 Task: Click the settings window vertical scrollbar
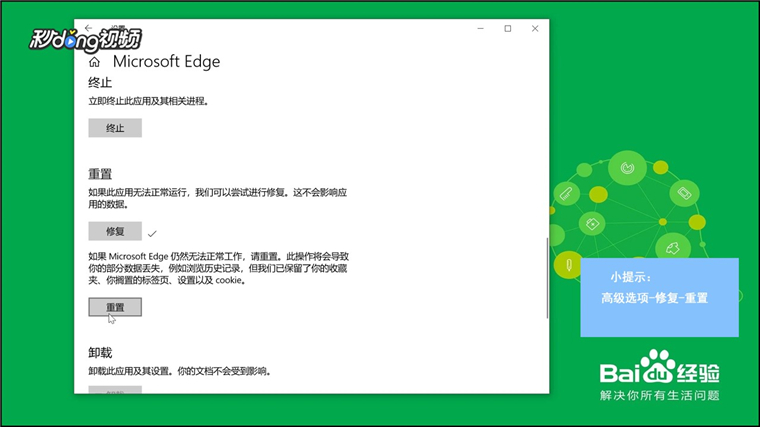(x=547, y=278)
